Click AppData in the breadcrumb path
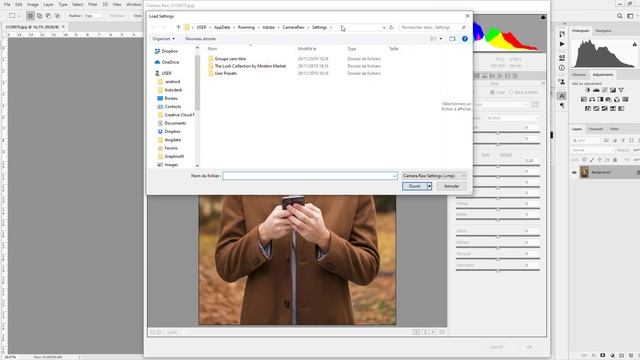The image size is (640, 360). click(222, 27)
